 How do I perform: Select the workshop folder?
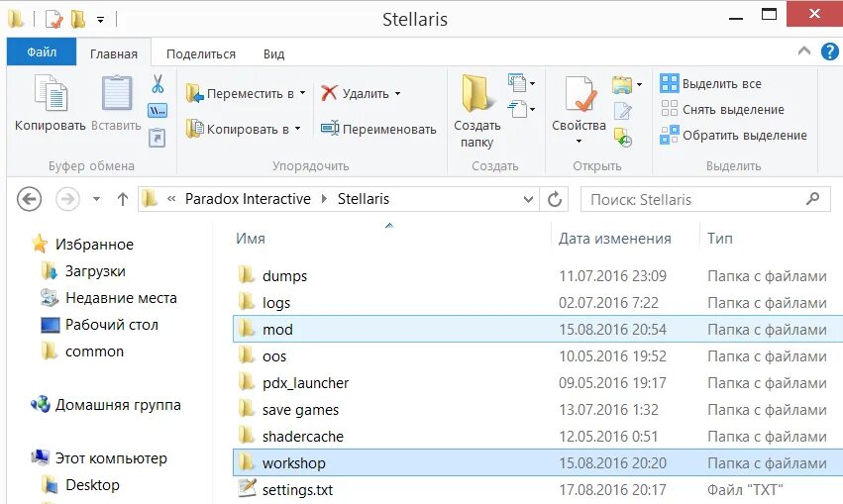[538, 462]
